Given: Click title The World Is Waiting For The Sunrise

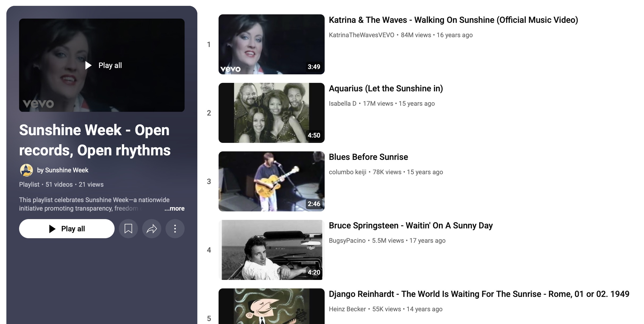Looking at the screenshot, I should (479, 294).
